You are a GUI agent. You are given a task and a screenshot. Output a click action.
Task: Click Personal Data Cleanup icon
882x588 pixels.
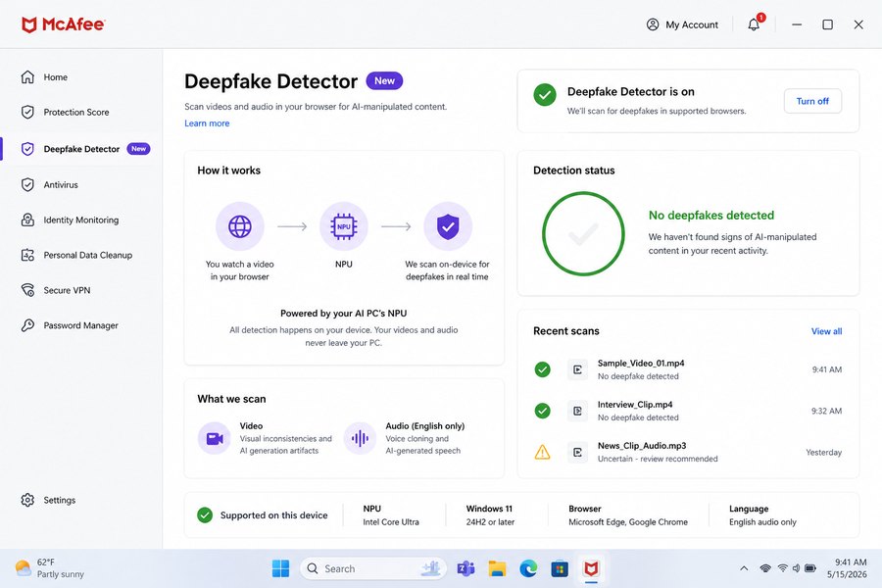click(x=27, y=255)
